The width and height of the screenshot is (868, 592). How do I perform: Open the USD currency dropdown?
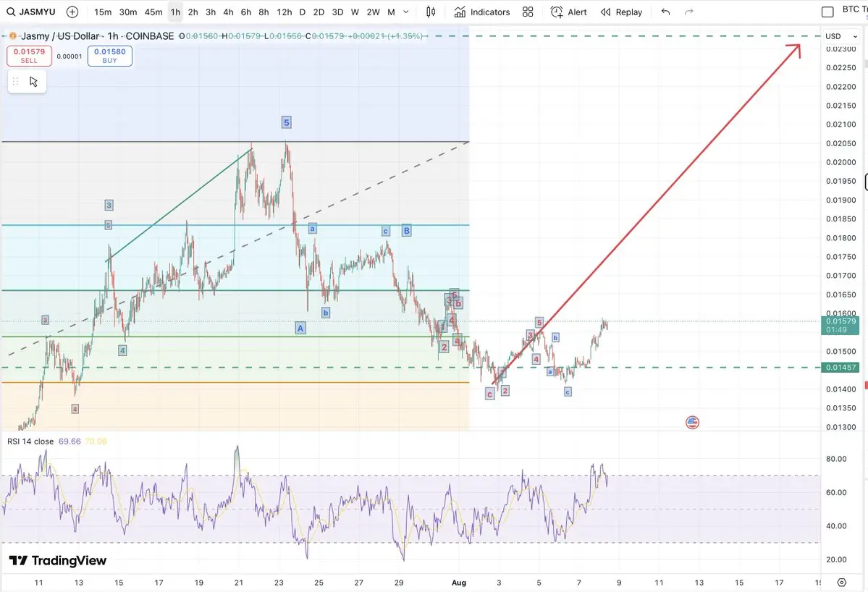(840, 36)
